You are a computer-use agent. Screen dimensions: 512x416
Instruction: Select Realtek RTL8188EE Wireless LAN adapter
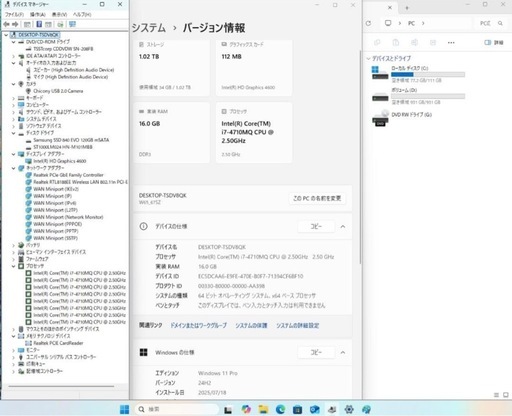click(80, 182)
